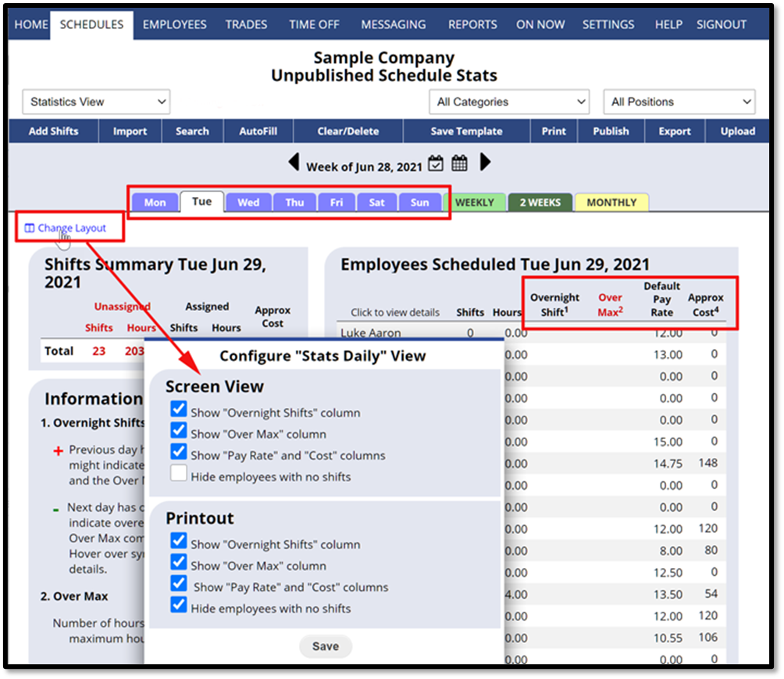Switch to the Wed day tab
Image resolution: width=784 pixels, height=679 pixels.
(x=248, y=202)
